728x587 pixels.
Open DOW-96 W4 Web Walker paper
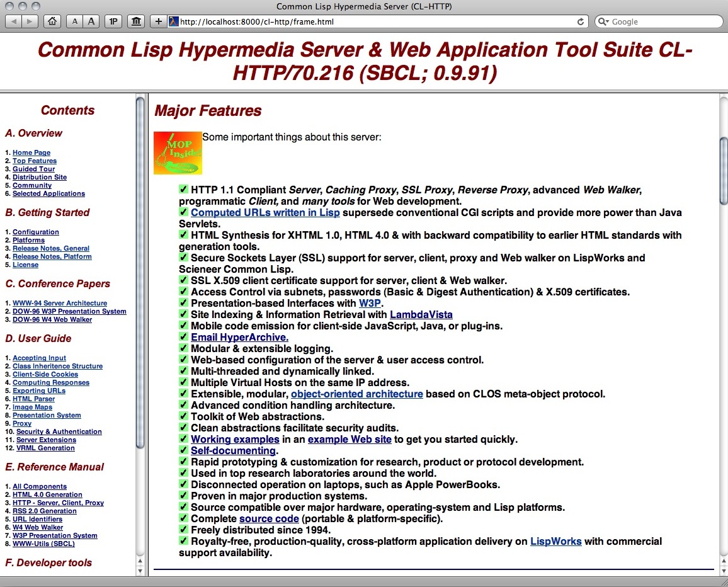[52, 319]
